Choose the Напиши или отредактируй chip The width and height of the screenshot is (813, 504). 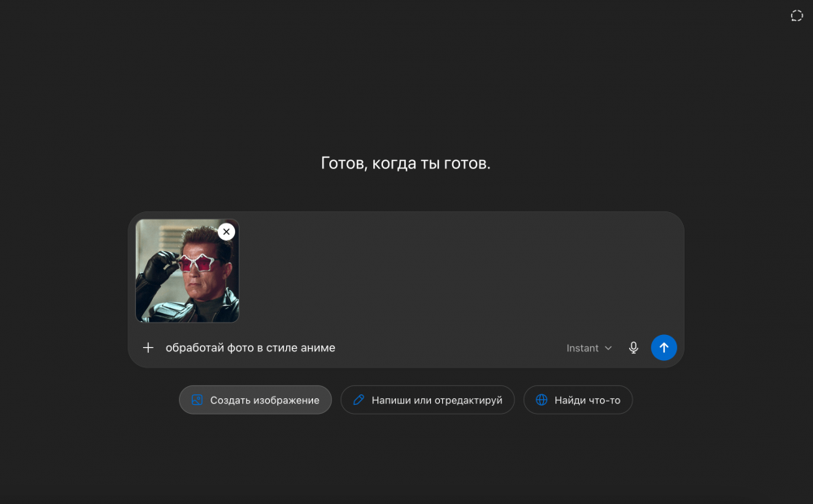[x=428, y=400]
